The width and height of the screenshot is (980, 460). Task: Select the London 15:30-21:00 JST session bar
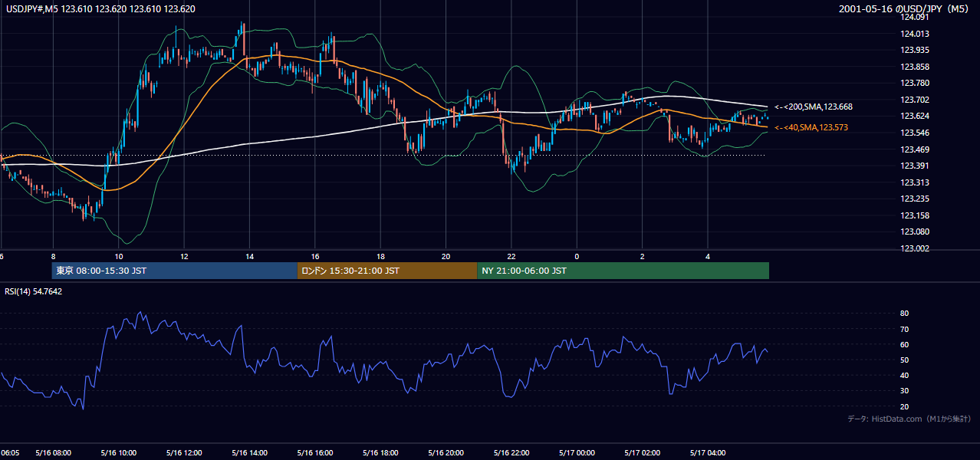point(386,271)
